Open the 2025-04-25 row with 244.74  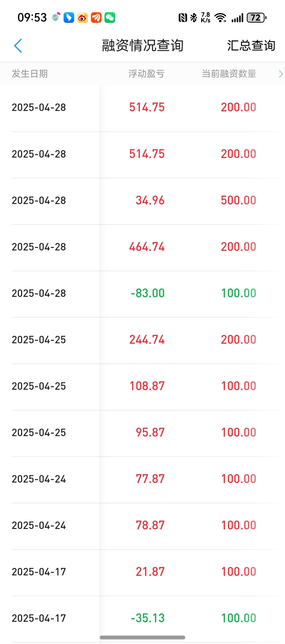click(142, 340)
